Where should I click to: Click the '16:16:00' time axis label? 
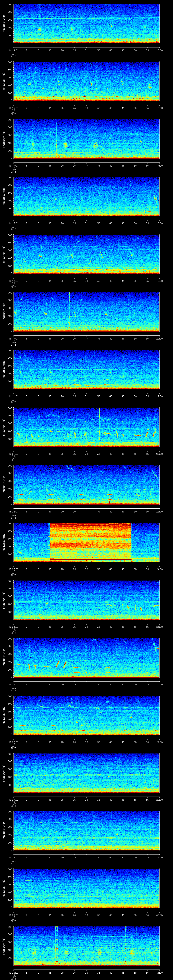point(13,166)
